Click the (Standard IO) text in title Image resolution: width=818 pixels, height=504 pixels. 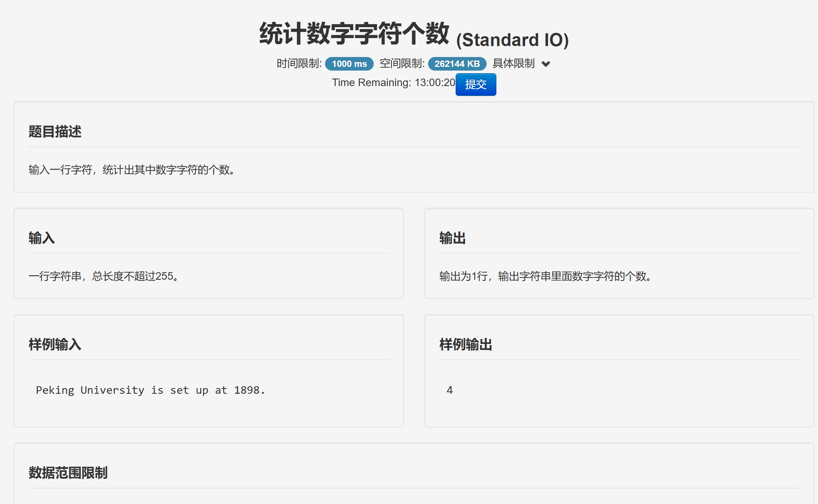click(512, 40)
